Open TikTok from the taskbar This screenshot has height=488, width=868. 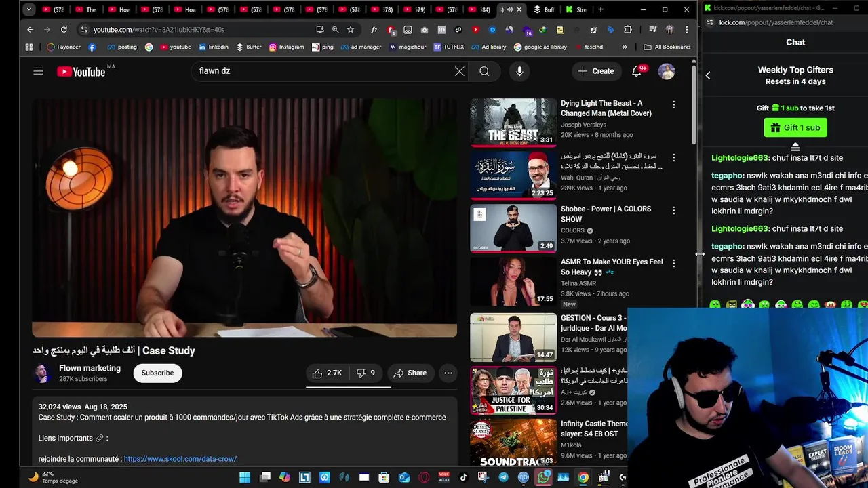tap(464, 477)
